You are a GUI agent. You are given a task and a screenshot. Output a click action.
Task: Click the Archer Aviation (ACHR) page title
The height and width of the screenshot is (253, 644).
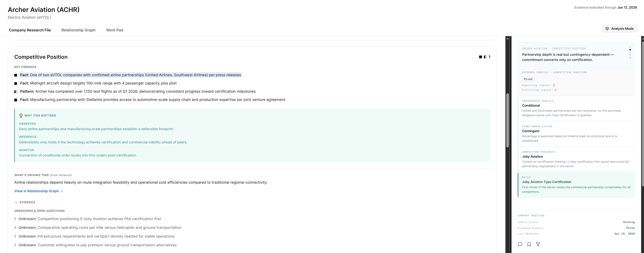pyautogui.click(x=44, y=10)
